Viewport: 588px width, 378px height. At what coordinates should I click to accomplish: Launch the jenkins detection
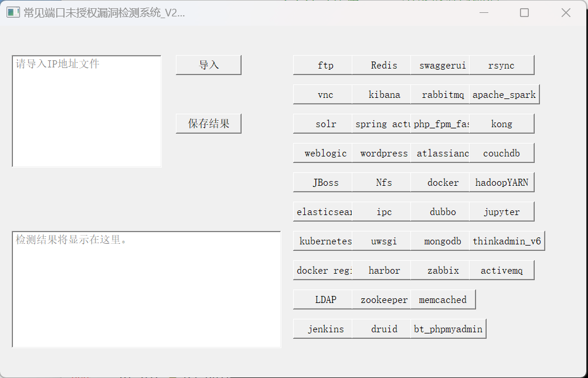pyautogui.click(x=322, y=328)
